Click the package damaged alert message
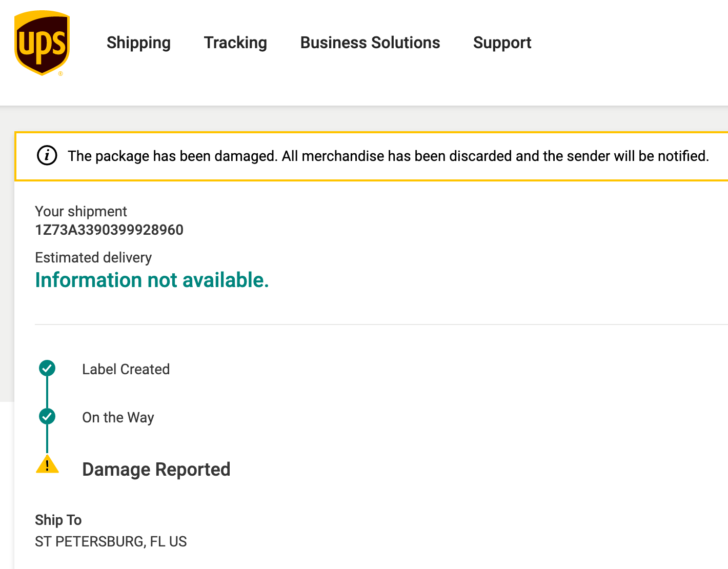The image size is (728, 569). click(388, 156)
